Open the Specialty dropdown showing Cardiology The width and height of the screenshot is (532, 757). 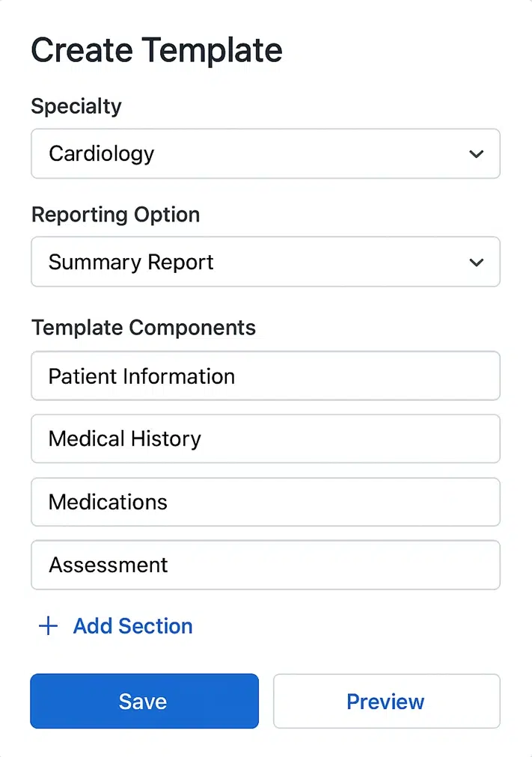click(x=265, y=154)
